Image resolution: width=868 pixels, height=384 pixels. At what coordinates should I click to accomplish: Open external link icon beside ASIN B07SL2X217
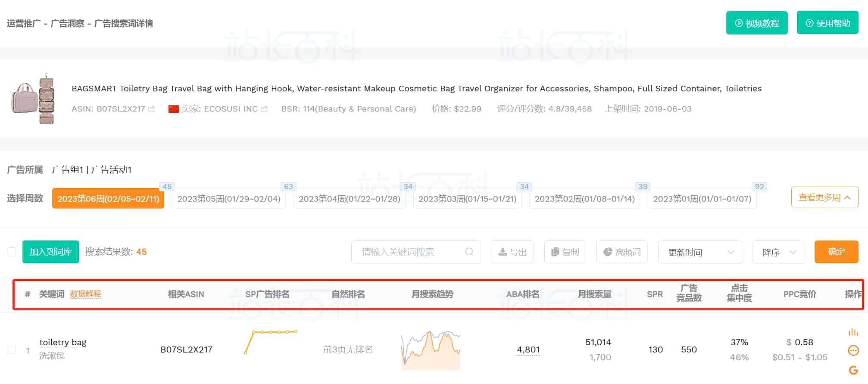click(x=151, y=109)
